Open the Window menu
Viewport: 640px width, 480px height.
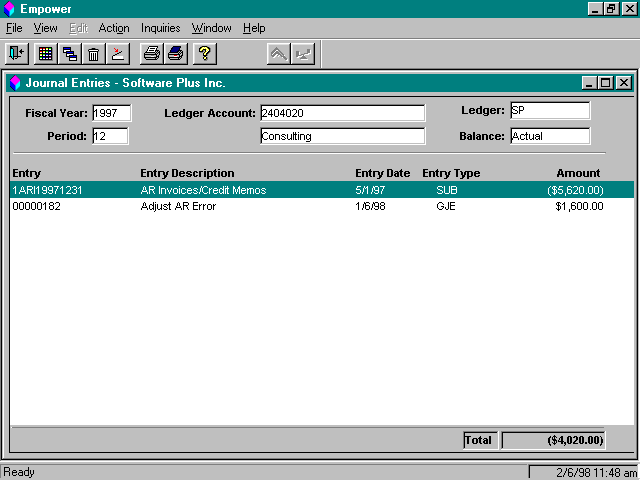click(211, 28)
